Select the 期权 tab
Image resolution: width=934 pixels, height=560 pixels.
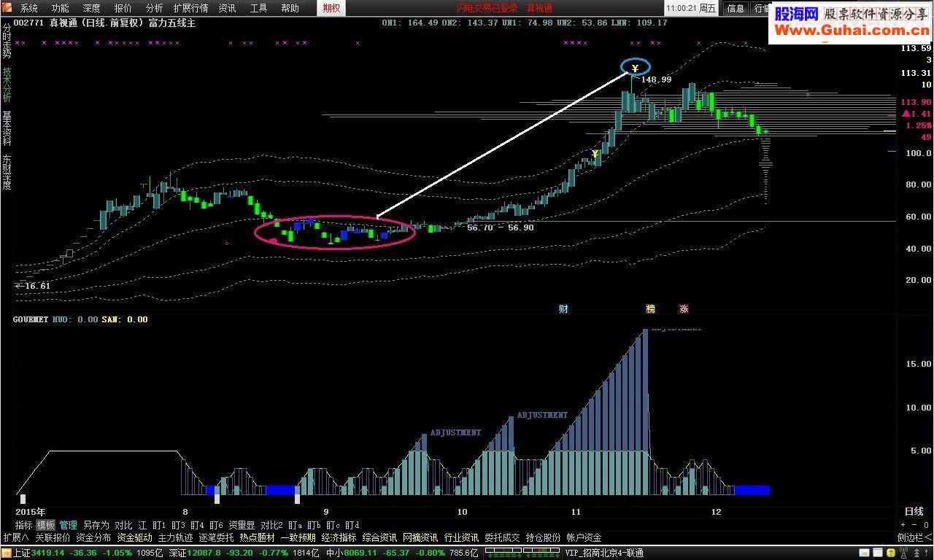(x=332, y=8)
